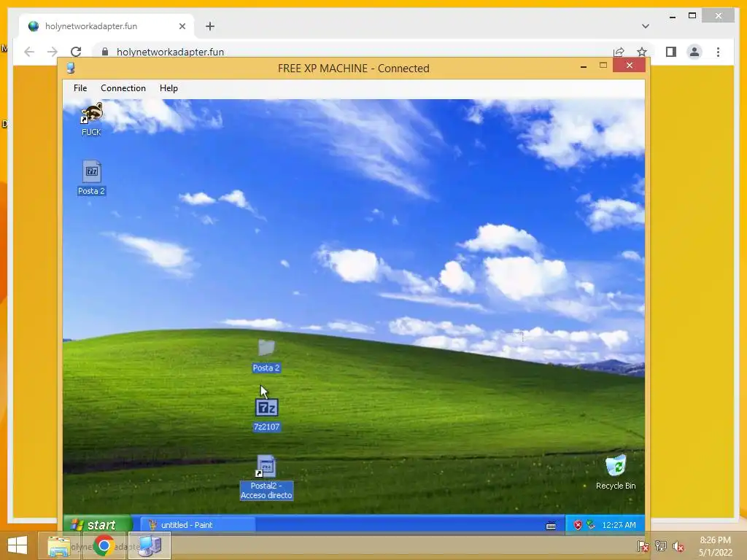Click the XP network connection tray icon

(x=591, y=525)
